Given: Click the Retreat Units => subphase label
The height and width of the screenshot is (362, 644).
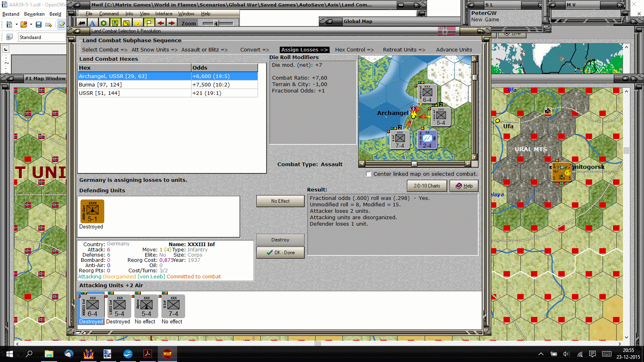Looking at the screenshot, I should pos(404,50).
